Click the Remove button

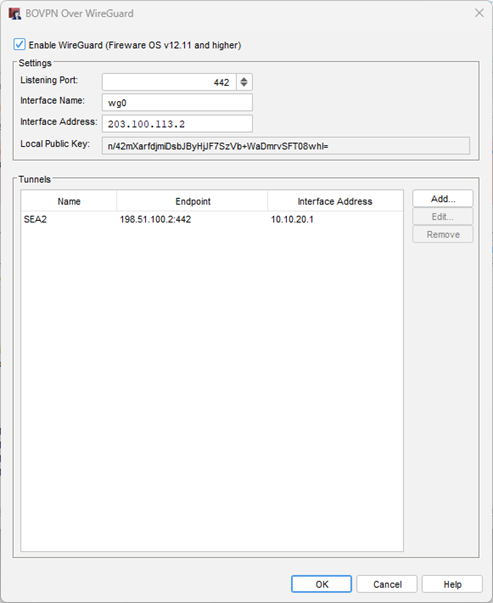point(443,234)
